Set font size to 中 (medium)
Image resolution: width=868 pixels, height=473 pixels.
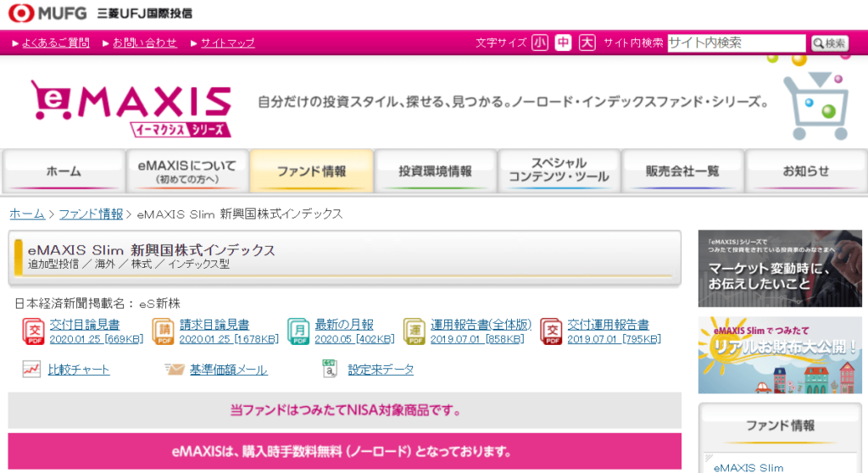tap(564, 43)
